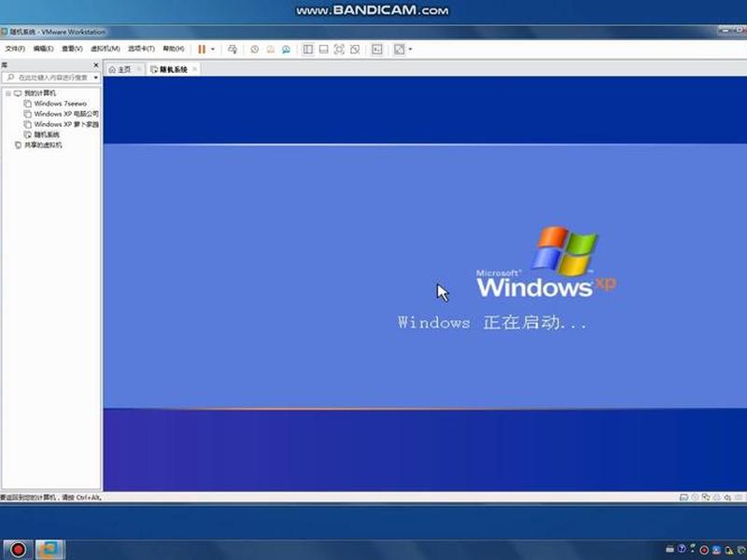
Task: Open the 选项卡(T) menu
Action: (x=141, y=49)
